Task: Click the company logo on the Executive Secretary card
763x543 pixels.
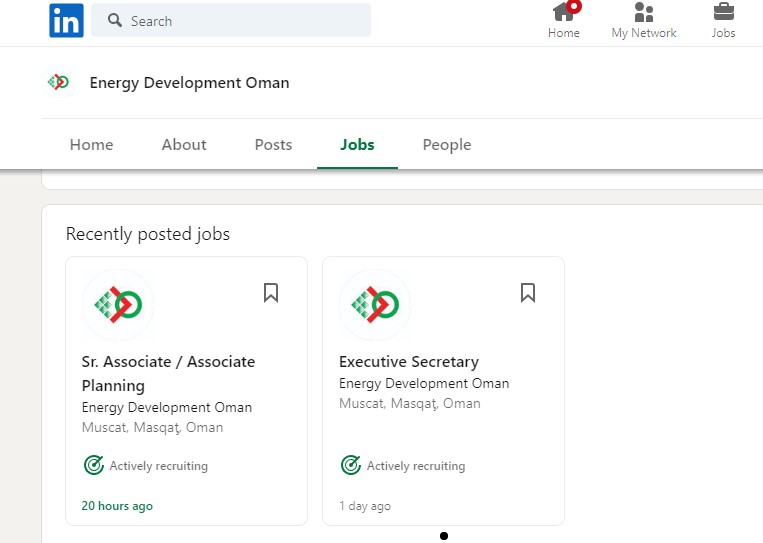Action: click(375, 305)
